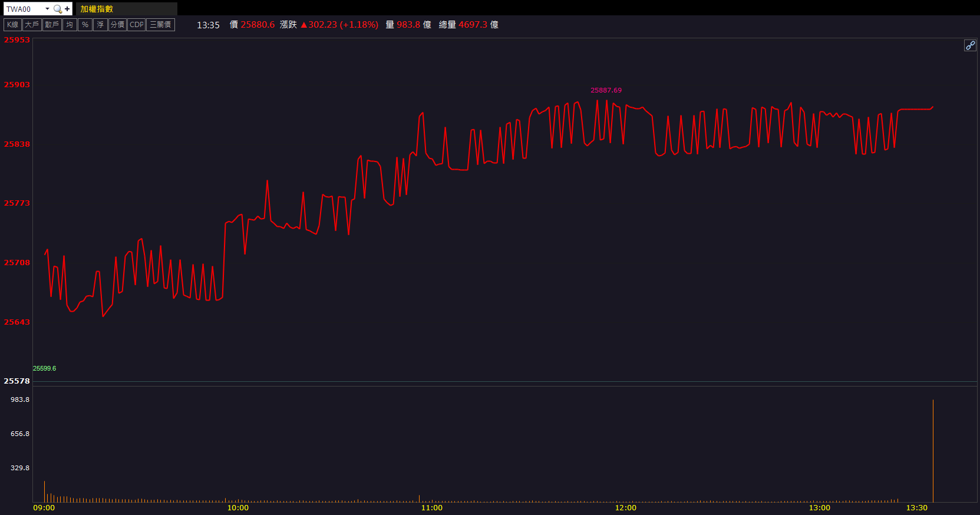980x515 pixels.
Task: Click the 656.8 volume axis label
Action: tap(20, 434)
